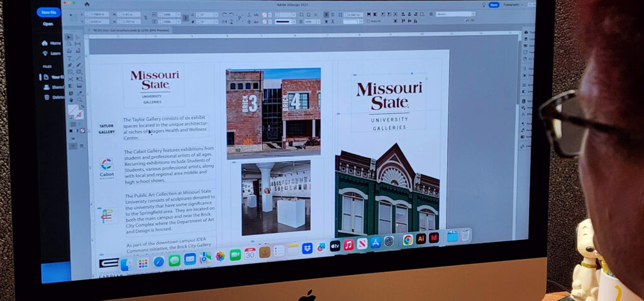
Task: Click the Public Art Collection text paragraph
Action: (x=170, y=210)
